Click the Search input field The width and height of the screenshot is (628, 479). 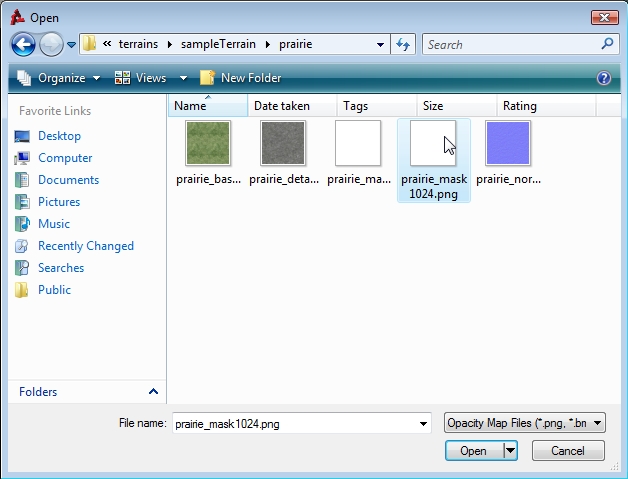(x=510, y=44)
